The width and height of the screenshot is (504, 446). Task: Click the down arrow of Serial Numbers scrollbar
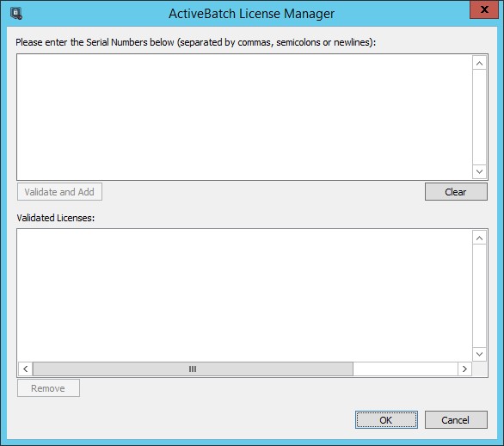[479, 171]
